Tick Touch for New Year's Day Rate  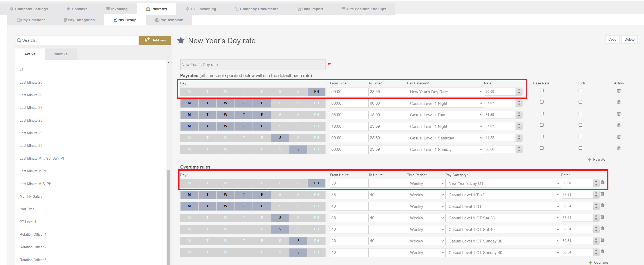tap(580, 90)
